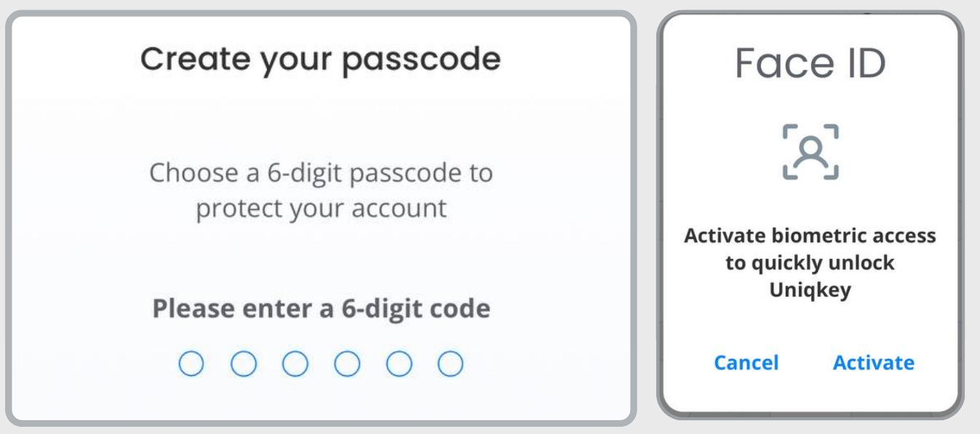The width and height of the screenshot is (980, 434).
Task: Click the Face ID scan icon
Action: coord(811,151)
